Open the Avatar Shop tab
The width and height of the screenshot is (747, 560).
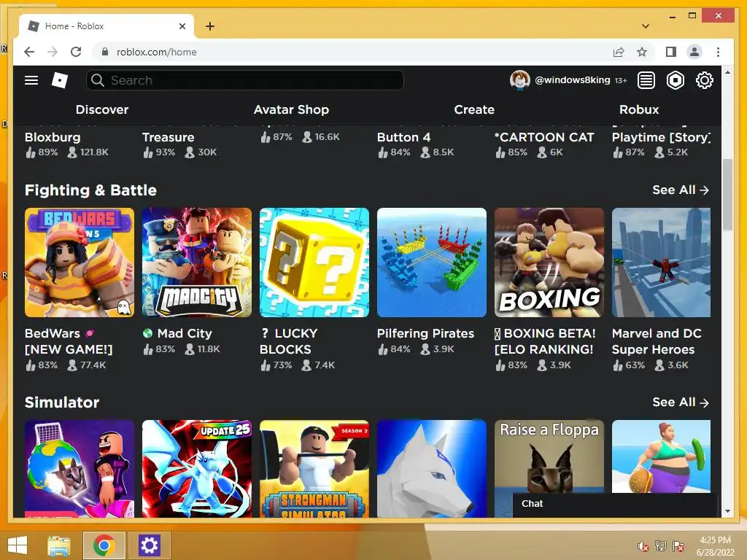291,109
